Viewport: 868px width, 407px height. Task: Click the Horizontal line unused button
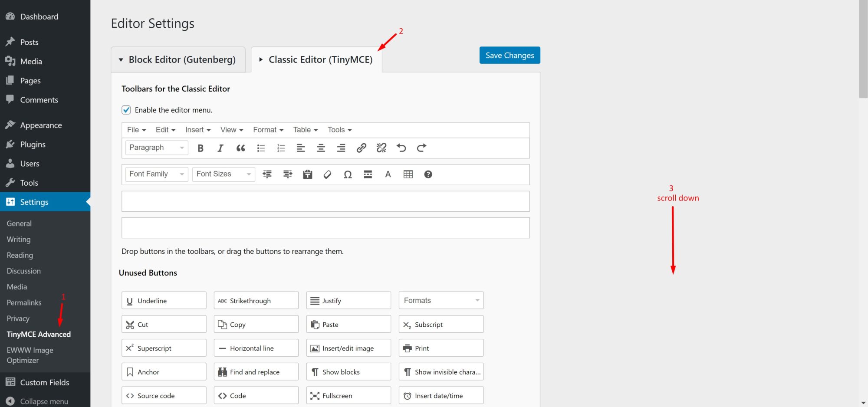(256, 348)
